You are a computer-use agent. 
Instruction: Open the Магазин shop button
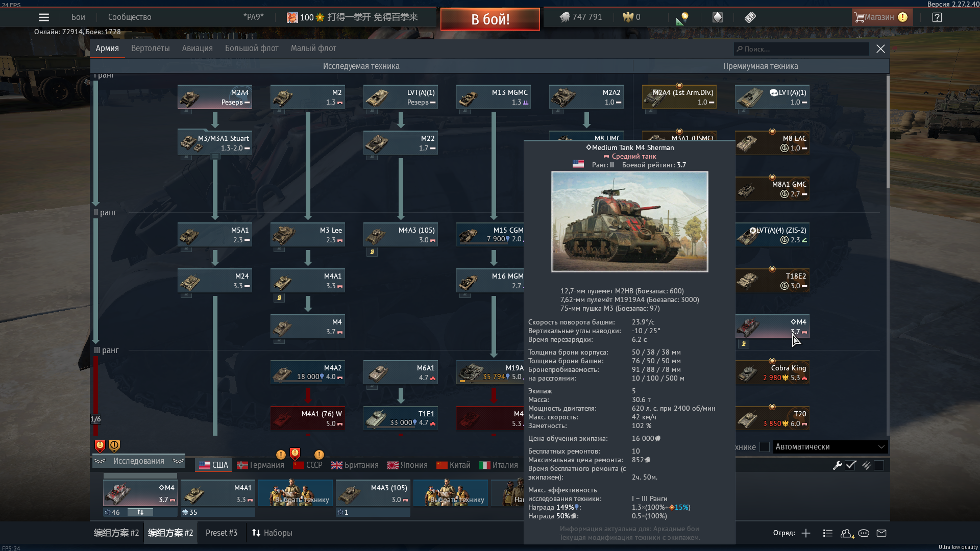tap(882, 17)
